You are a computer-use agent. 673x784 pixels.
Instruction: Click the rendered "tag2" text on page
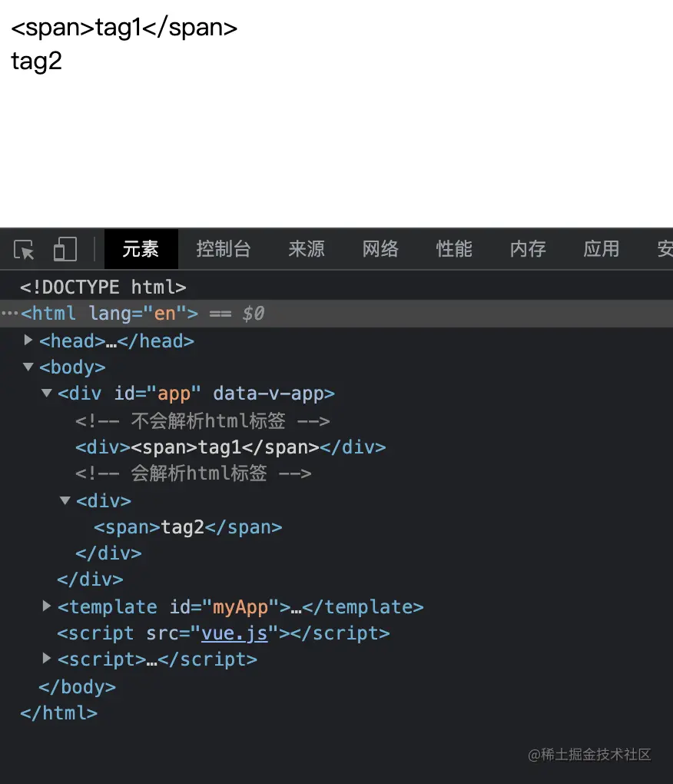click(36, 62)
